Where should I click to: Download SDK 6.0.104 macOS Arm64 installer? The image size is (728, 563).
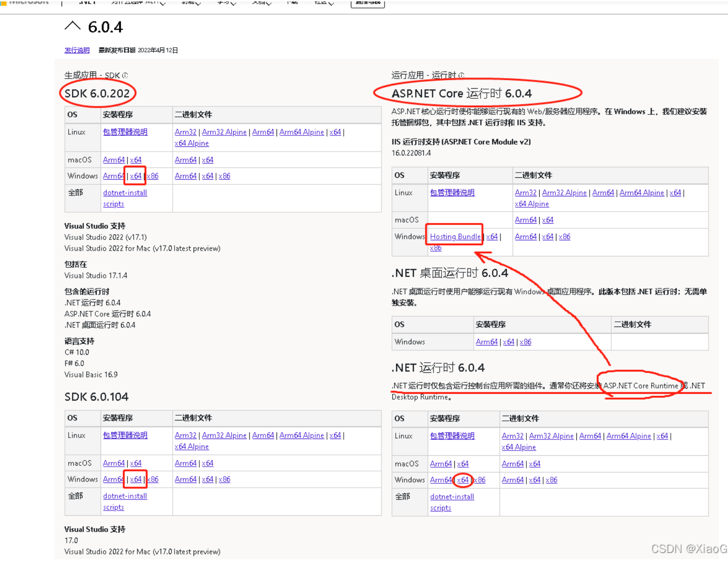click(x=114, y=463)
